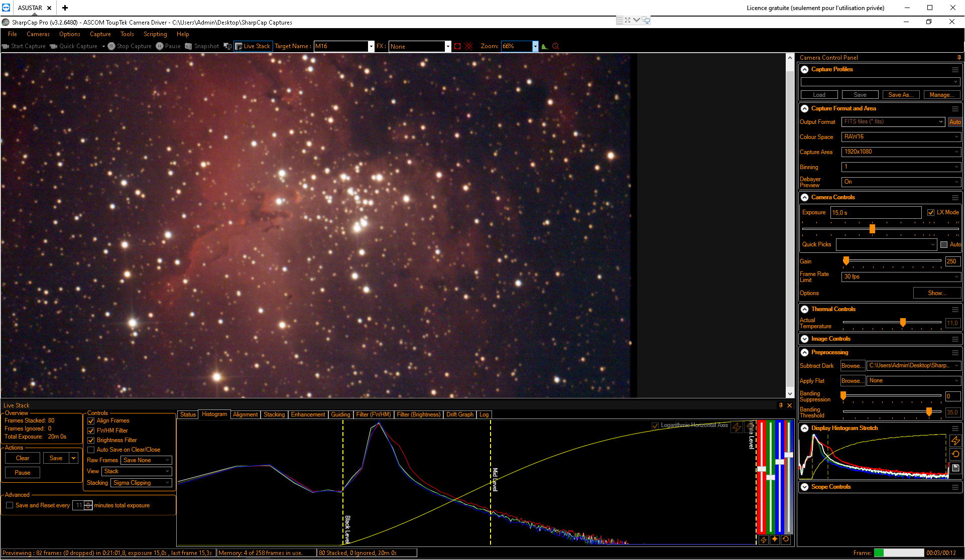Open the Stacking Sigma Clipping dropdown
This screenshot has width=965, height=560.
[141, 483]
